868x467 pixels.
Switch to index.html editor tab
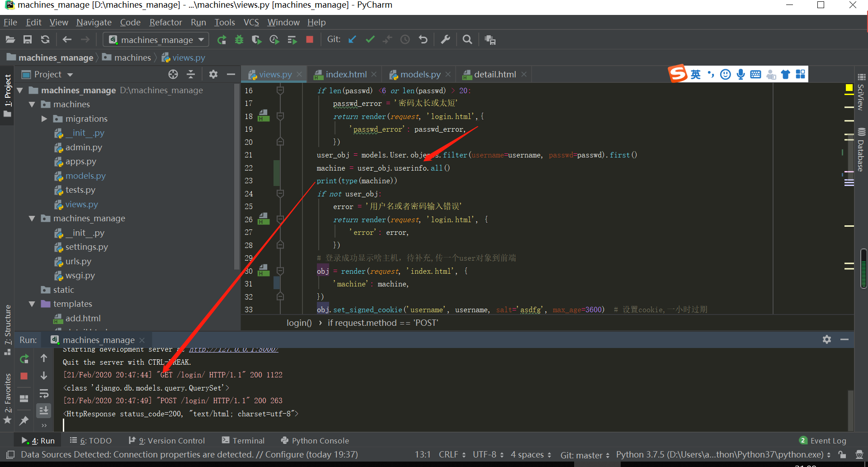click(x=346, y=74)
